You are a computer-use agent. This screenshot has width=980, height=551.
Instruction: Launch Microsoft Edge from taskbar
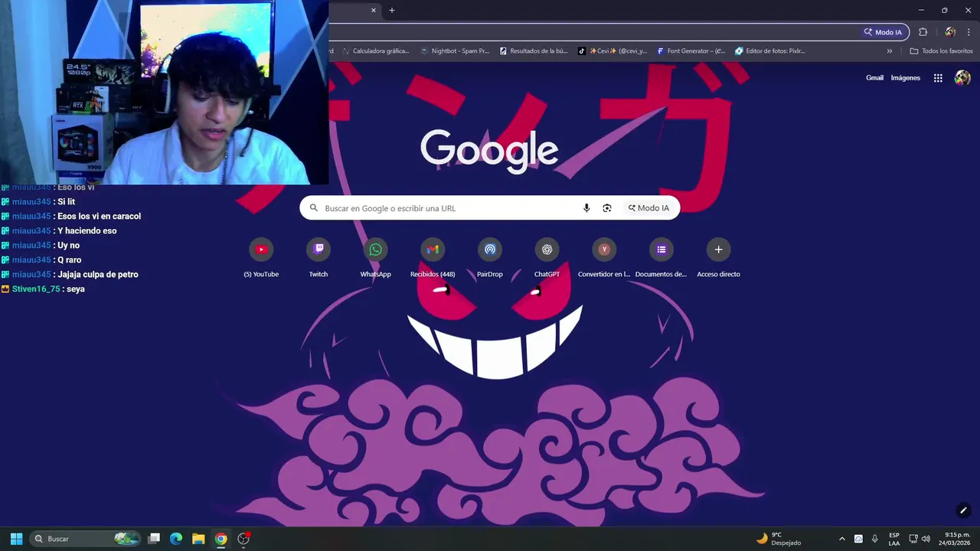(x=176, y=539)
